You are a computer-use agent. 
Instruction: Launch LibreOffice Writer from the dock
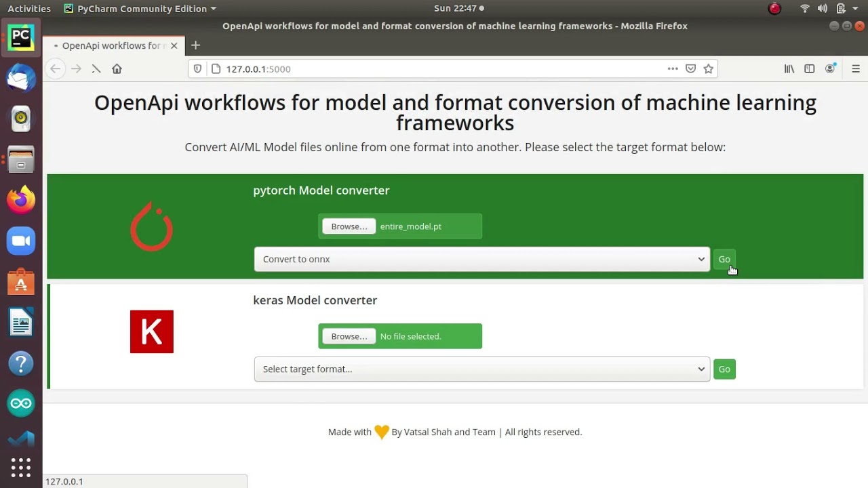click(21, 323)
